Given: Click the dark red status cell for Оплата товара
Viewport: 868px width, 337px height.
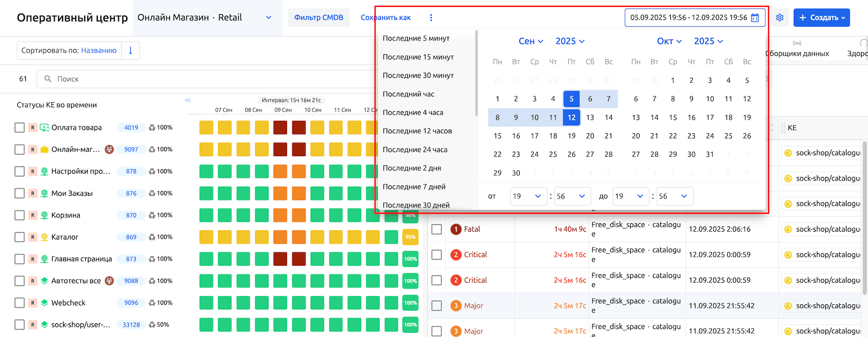Looking at the screenshot, I should tap(280, 127).
